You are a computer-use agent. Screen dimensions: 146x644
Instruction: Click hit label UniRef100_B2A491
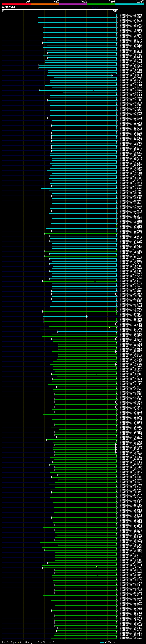click(x=131, y=631)
